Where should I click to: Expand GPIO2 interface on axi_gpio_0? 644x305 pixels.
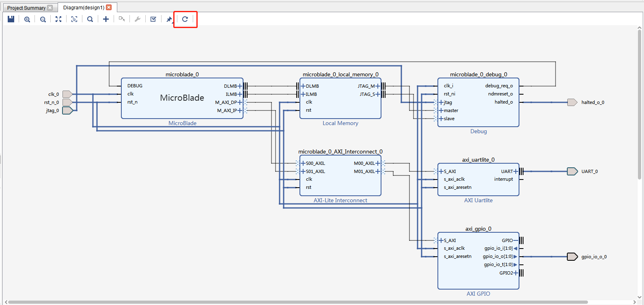click(516, 273)
